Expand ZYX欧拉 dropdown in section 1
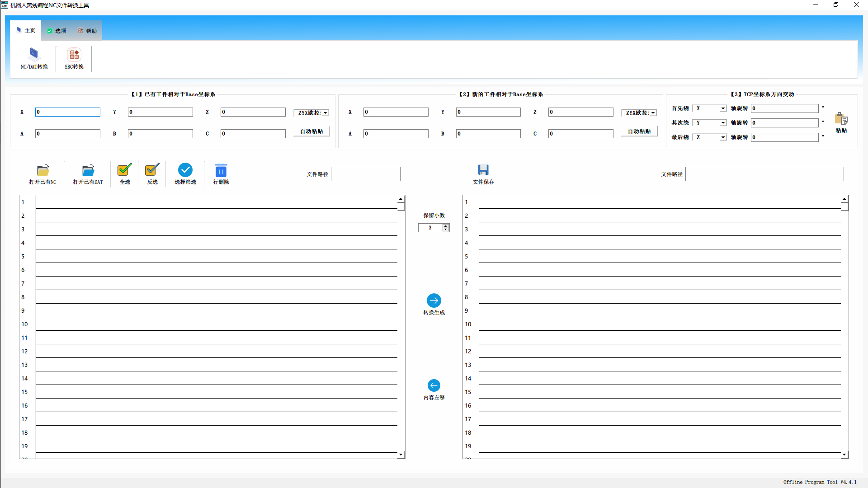The image size is (868, 488). point(325,113)
